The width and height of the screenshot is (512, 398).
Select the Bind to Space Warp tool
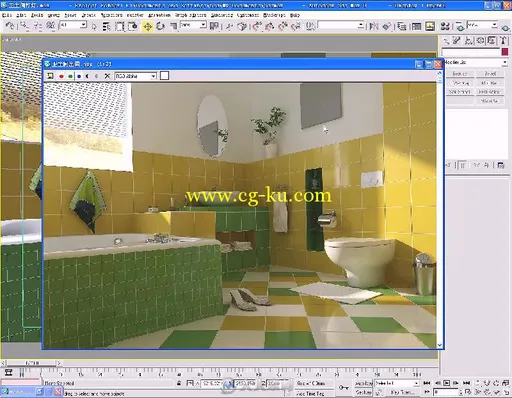click(51, 26)
